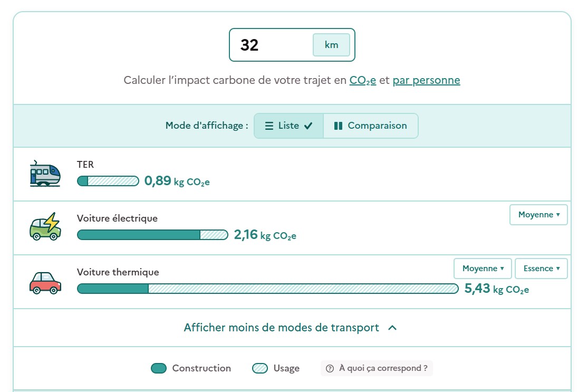Click the columns icon beside Comparaison
This screenshot has width=578, height=392.
point(338,126)
